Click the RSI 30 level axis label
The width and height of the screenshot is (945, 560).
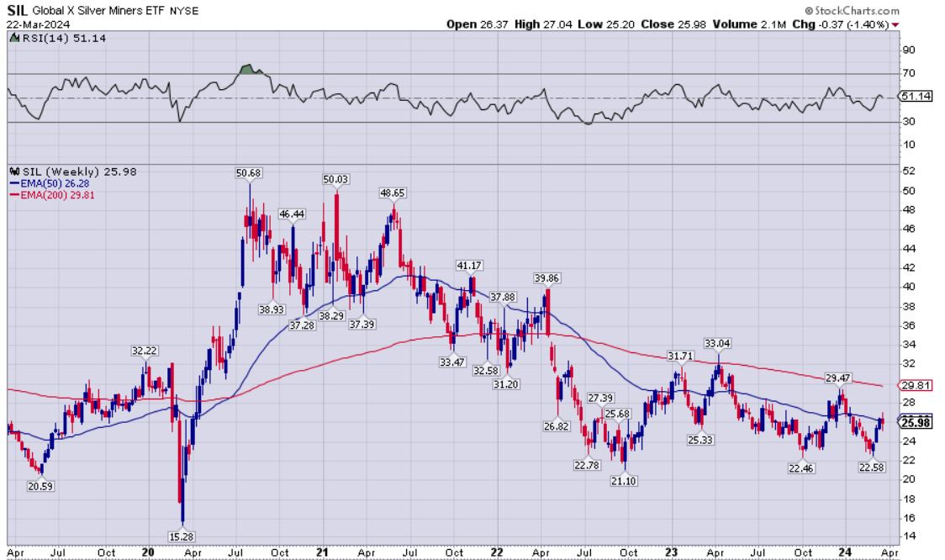click(x=909, y=121)
